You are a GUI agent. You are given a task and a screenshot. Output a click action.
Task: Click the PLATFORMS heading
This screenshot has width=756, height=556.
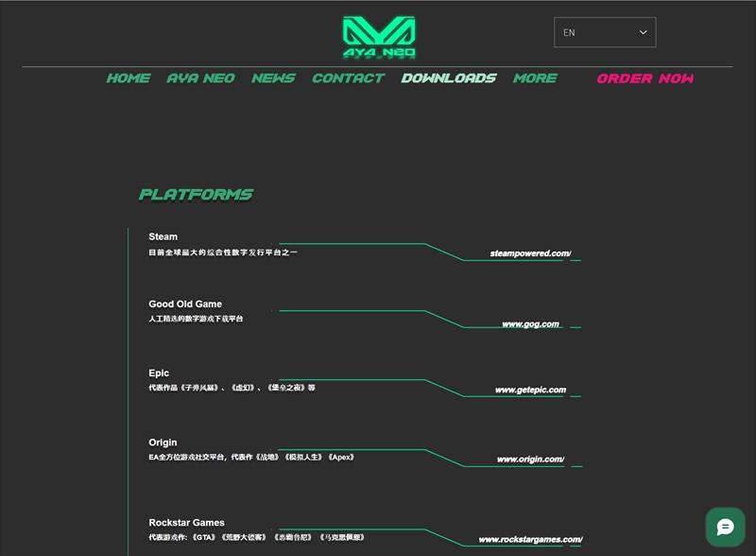click(x=196, y=195)
